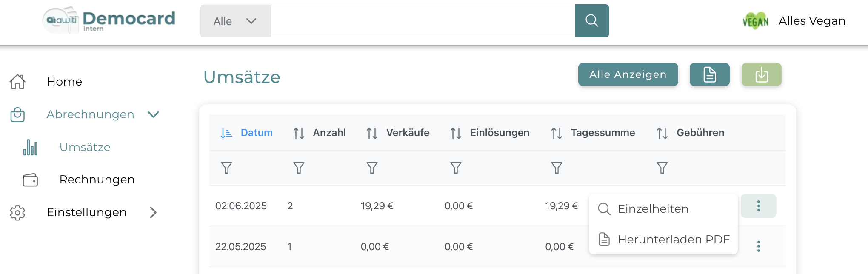Open the Alles Vegan account profile

click(x=794, y=21)
